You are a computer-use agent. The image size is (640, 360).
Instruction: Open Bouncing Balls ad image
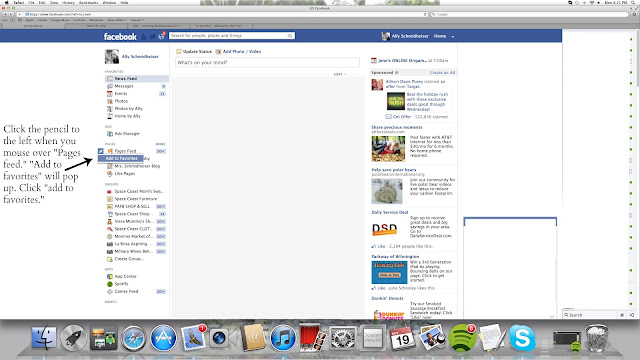389,272
